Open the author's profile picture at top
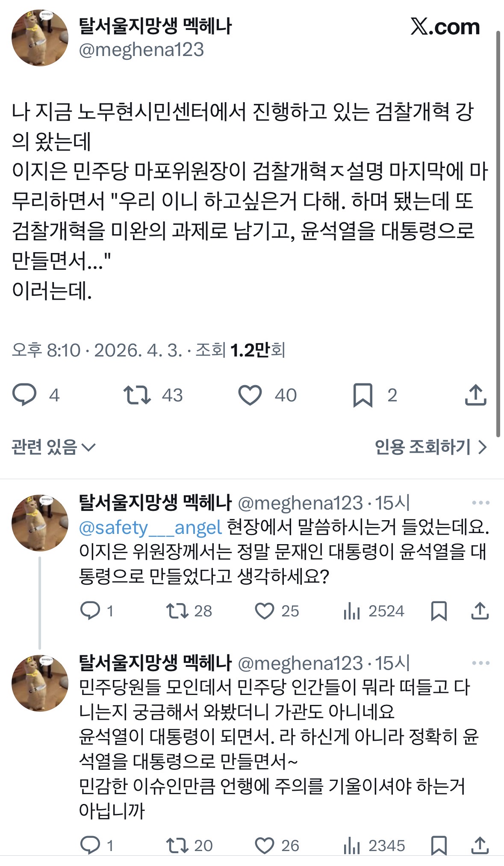This screenshot has width=504, height=866. click(x=40, y=38)
